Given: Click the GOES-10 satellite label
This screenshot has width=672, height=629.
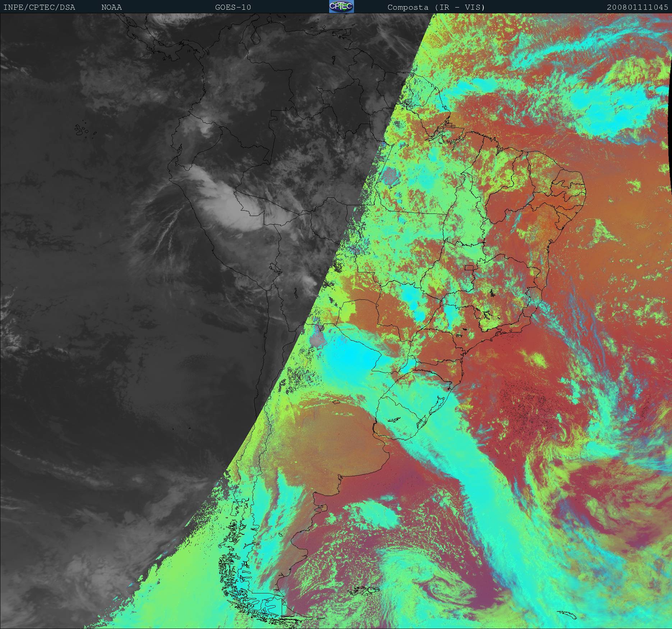Looking at the screenshot, I should point(233,7).
